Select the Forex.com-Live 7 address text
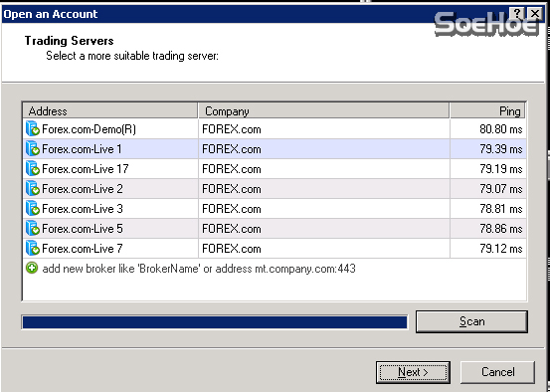Screen dimensions: 550x392 coord(83,250)
